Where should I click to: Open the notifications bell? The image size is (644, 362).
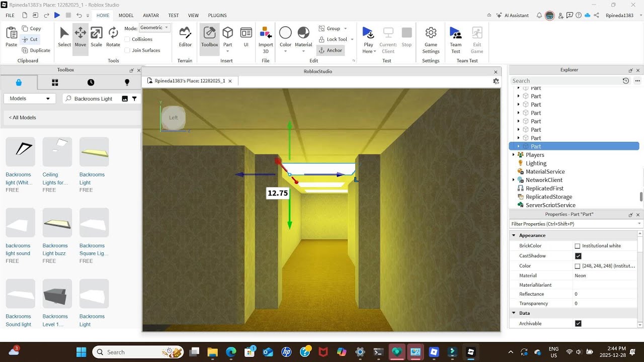(539, 15)
